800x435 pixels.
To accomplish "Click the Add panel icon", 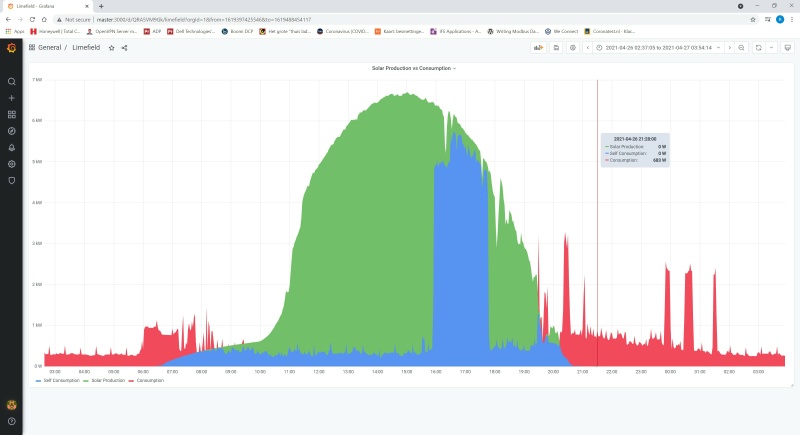I will click(x=538, y=47).
